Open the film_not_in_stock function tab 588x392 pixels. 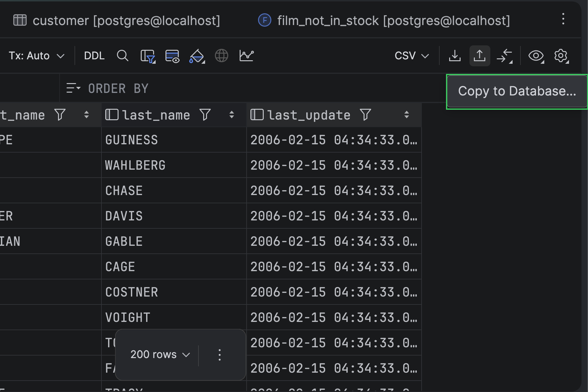point(384,21)
